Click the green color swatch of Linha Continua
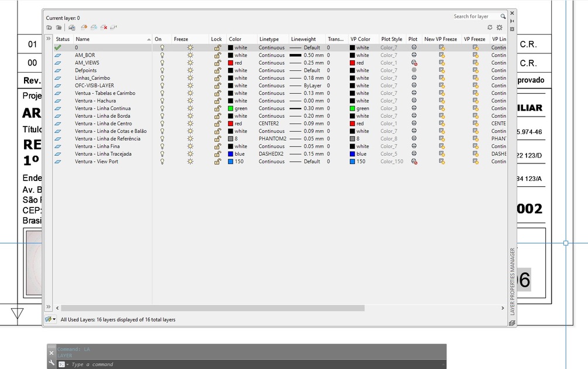Screen dimensions: 588x369 [x=231, y=108]
